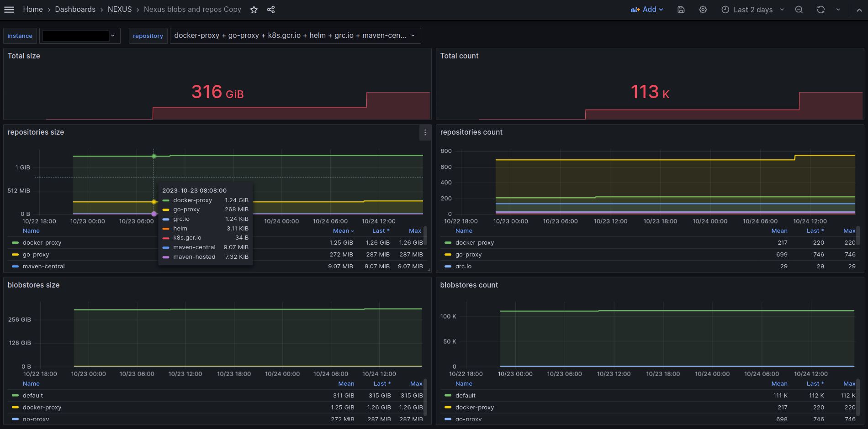Open the Last 2 days time picker
The image size is (868, 429).
[752, 10]
